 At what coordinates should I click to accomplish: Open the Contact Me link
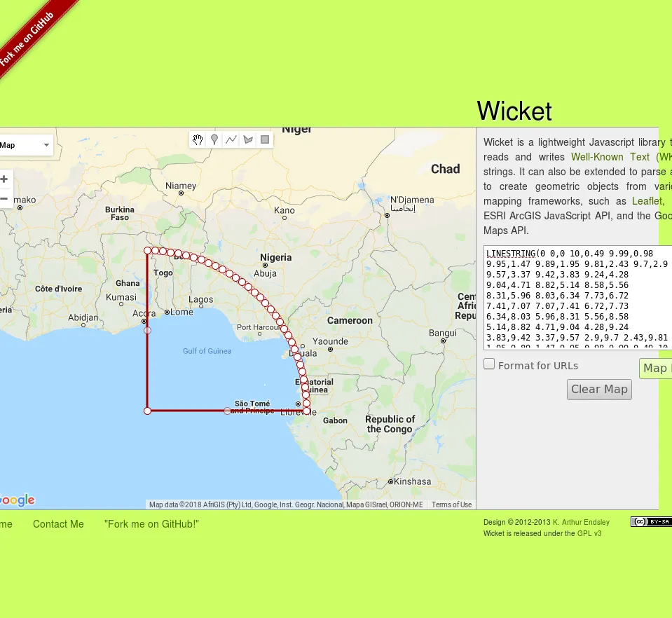[58, 524]
